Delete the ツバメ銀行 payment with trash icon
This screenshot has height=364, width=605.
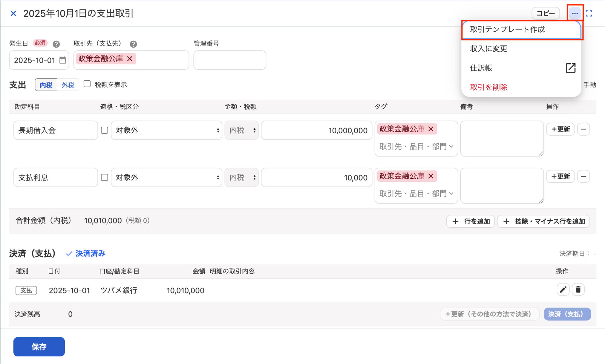[578, 290]
